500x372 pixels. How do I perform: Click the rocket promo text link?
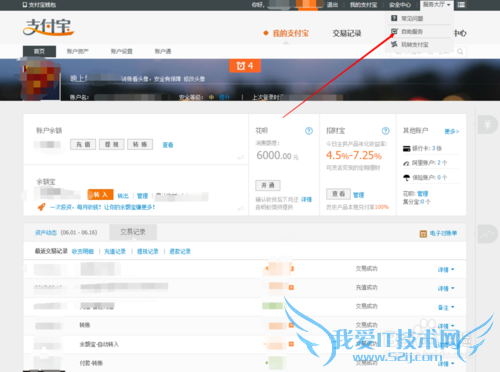point(103,207)
